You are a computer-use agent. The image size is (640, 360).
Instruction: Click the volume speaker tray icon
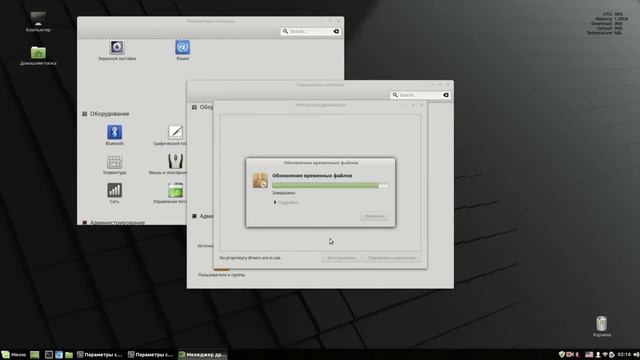(636, 354)
